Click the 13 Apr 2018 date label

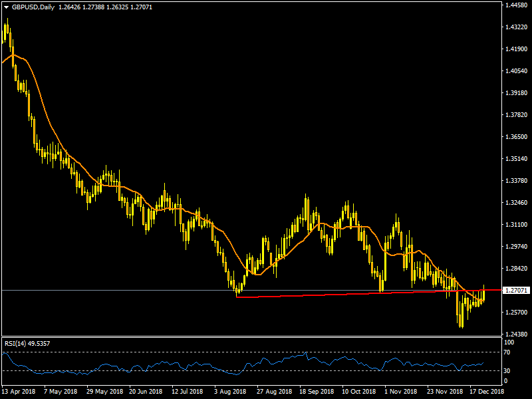pyautogui.click(x=18, y=392)
